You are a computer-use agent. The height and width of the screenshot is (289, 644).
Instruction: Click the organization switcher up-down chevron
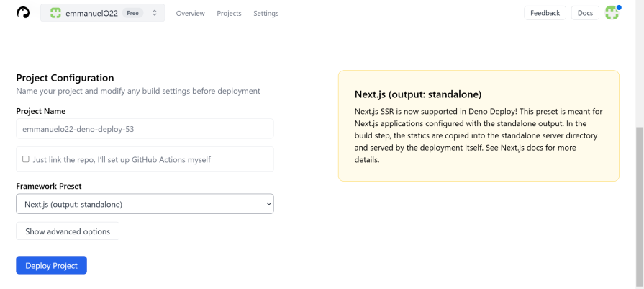coord(155,13)
